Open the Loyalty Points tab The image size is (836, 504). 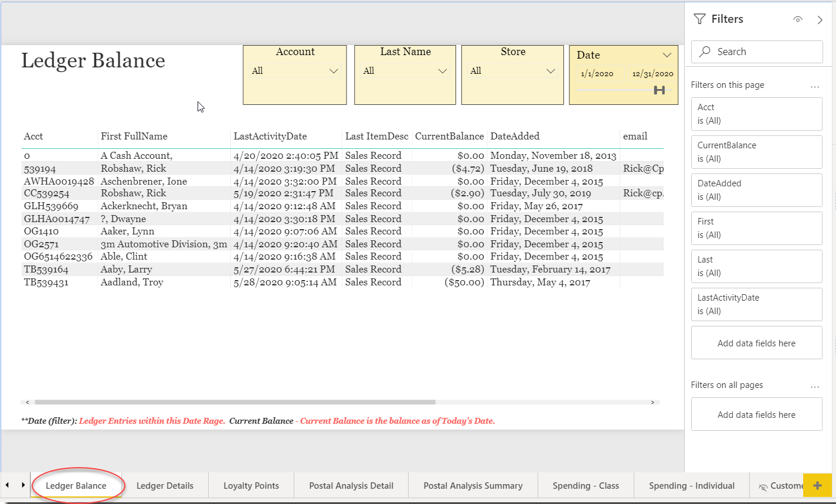pos(251,485)
